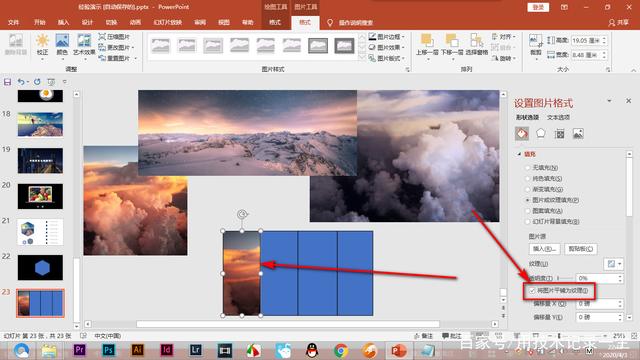This screenshot has height=360, width=640.
Task: Open the Slide Show (幻灯片放映) tab
Action: pyautogui.click(x=168, y=22)
